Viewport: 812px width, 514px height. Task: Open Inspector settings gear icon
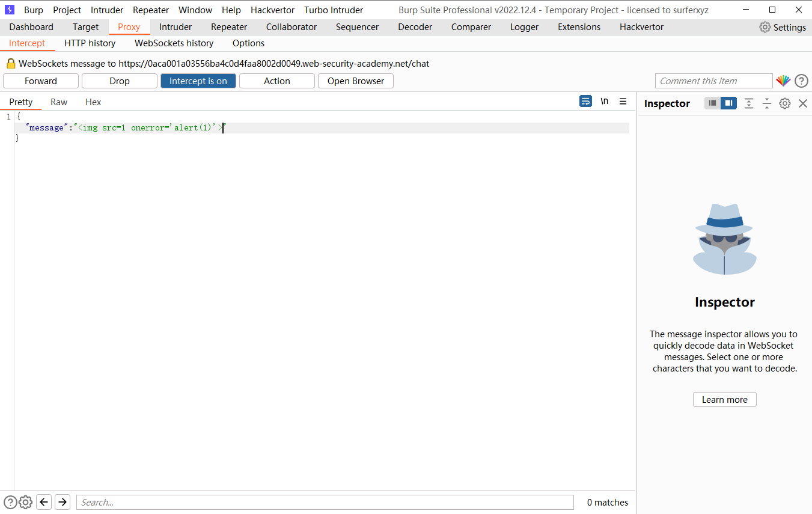(784, 103)
